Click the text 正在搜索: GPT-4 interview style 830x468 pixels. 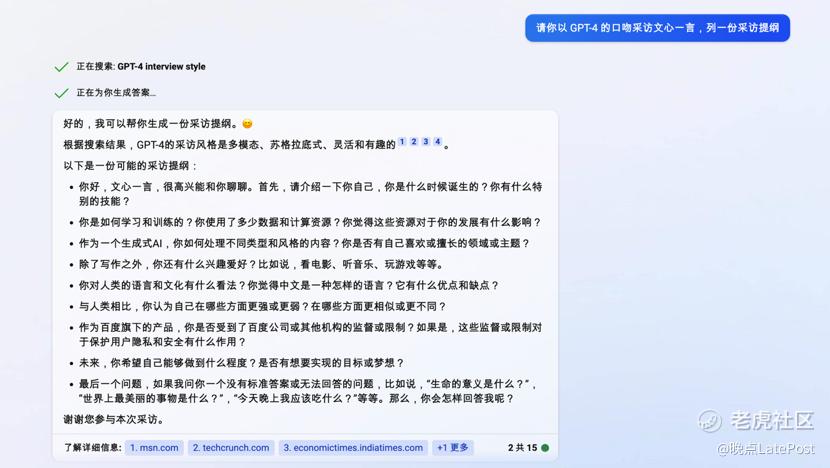click(x=141, y=67)
